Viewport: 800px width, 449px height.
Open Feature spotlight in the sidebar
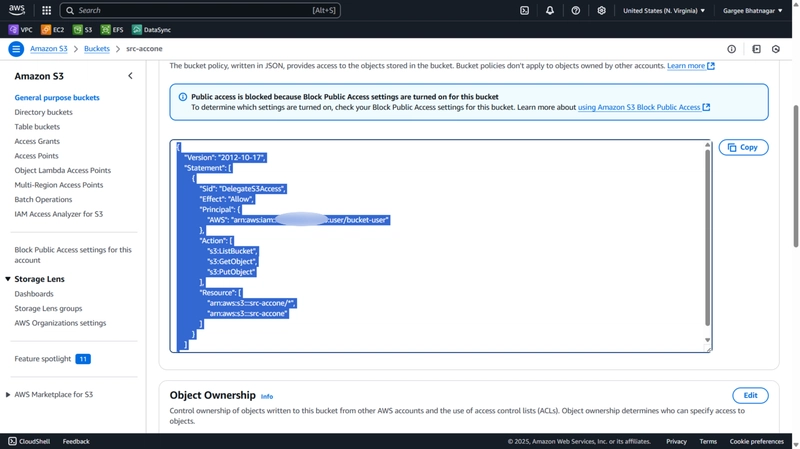click(42, 359)
